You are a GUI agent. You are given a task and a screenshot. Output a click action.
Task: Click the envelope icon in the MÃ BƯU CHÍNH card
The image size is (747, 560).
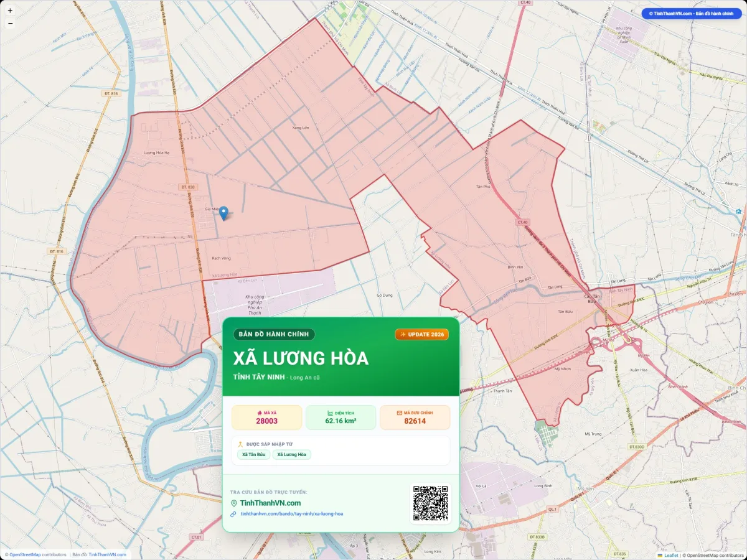pyautogui.click(x=400, y=413)
